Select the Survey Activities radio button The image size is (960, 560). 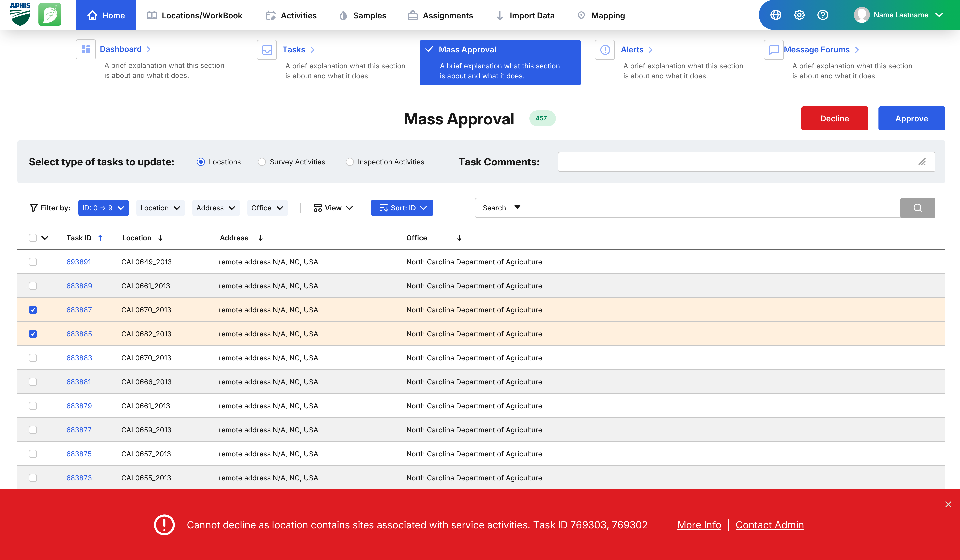pos(262,162)
